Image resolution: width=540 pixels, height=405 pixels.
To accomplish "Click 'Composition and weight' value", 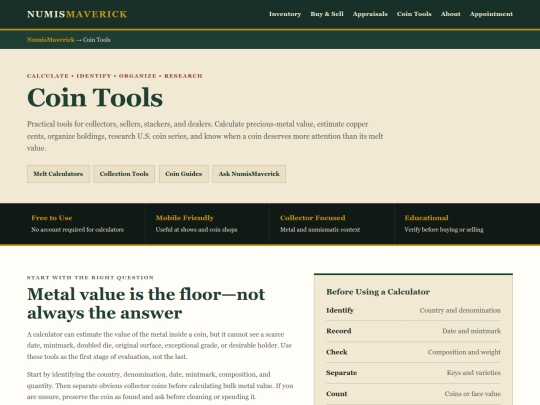I will point(464,352).
